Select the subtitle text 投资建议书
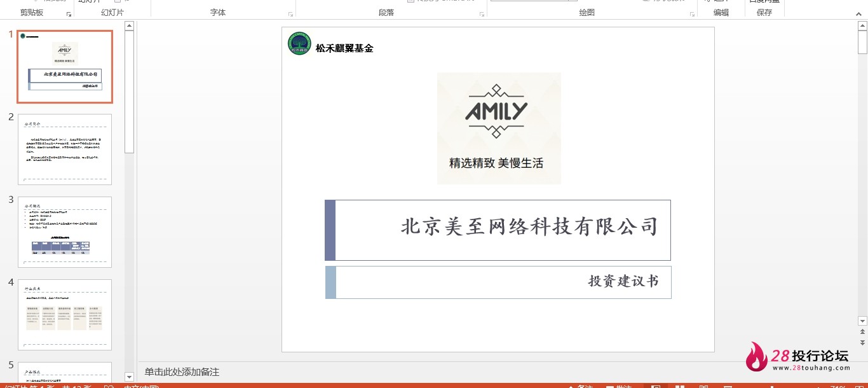868x388 pixels. click(623, 281)
